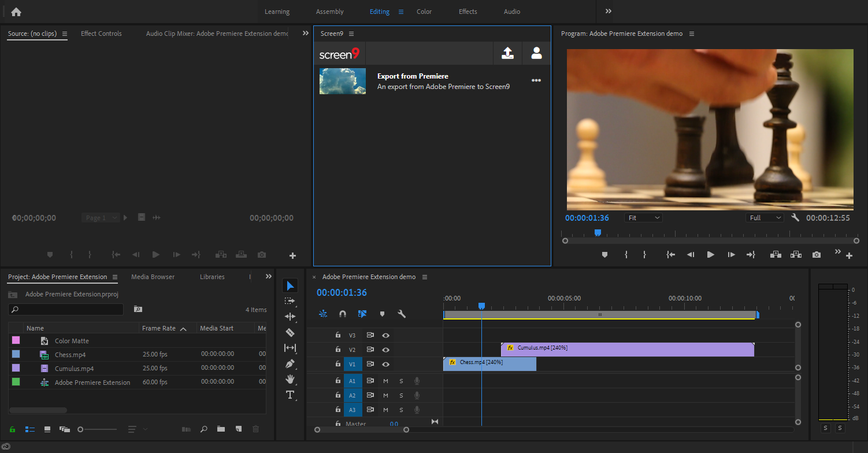Image resolution: width=868 pixels, height=453 pixels.
Task: Toggle lock on track V1
Action: coord(338,364)
